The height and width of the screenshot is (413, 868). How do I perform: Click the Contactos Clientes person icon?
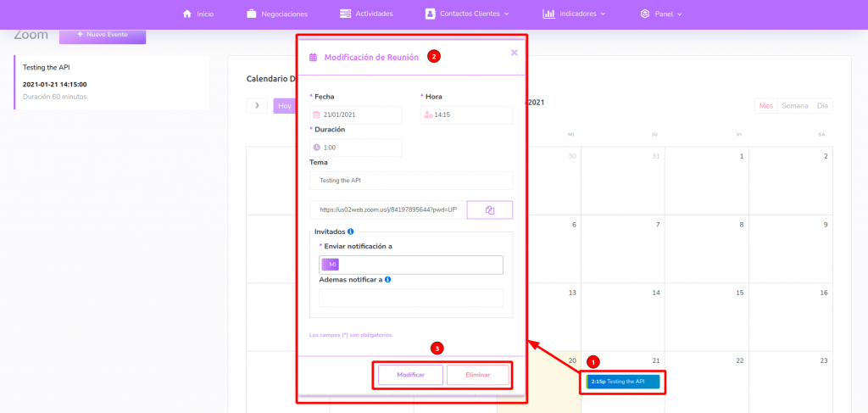click(x=430, y=14)
